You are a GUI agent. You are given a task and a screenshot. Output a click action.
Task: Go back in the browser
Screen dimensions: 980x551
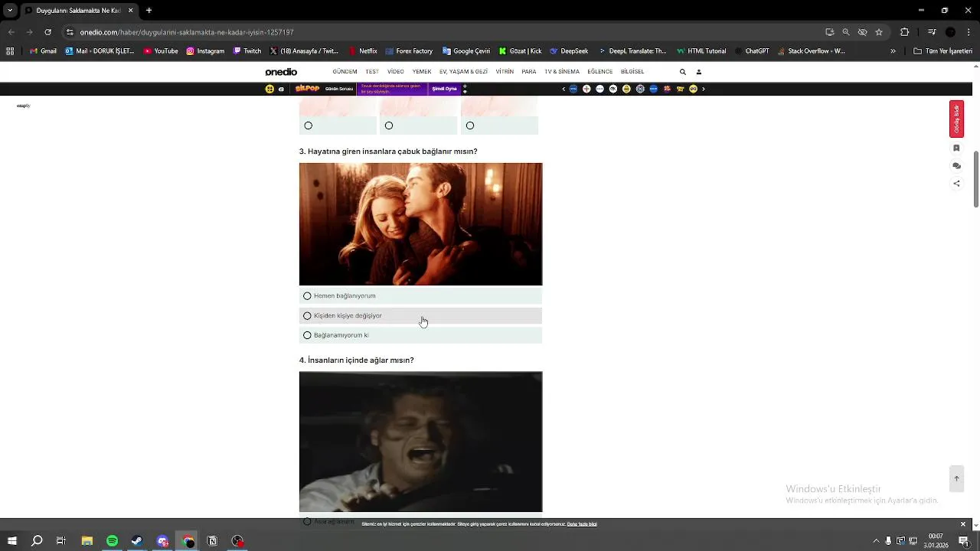pos(11,32)
